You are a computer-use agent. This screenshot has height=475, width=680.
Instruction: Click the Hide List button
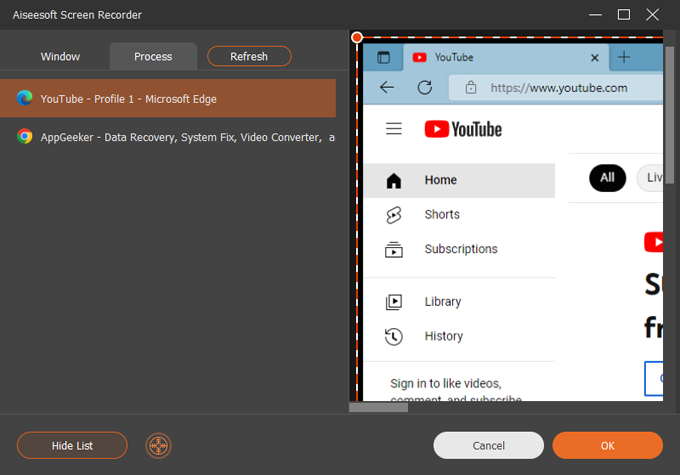(72, 445)
